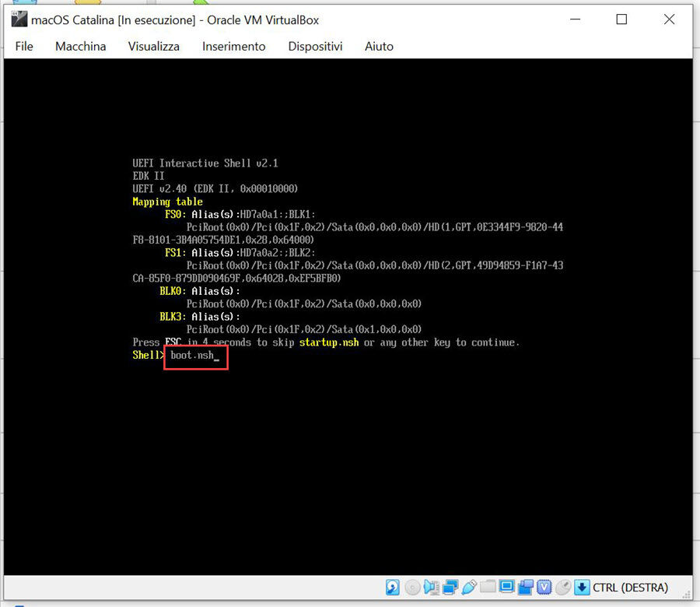Click the VirtualBox icon in the title bar

tap(17, 19)
